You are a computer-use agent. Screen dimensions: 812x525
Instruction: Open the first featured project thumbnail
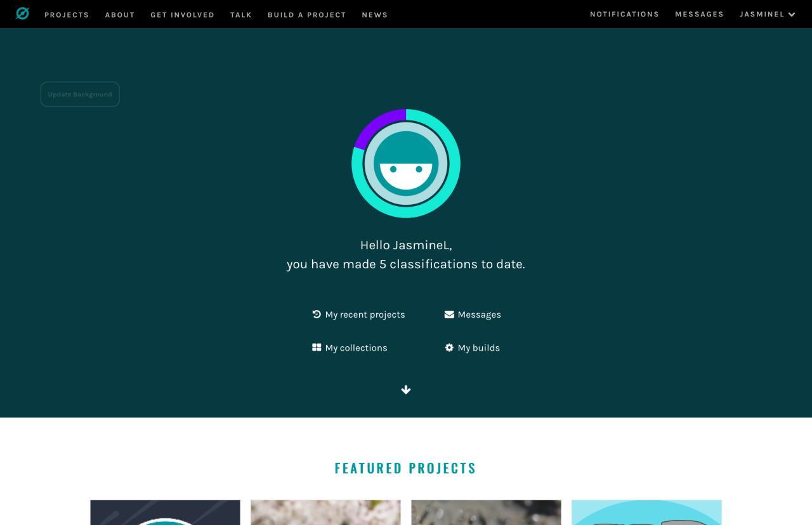165,512
